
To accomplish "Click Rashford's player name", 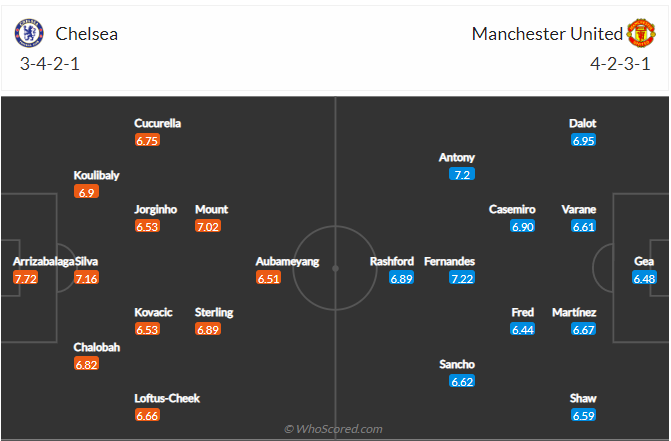I will click(x=392, y=261).
